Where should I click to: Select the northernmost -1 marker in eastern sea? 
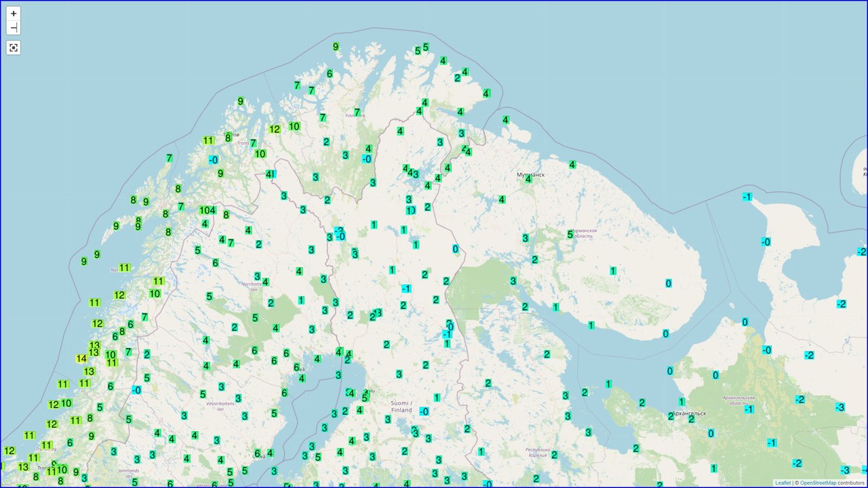(x=747, y=197)
